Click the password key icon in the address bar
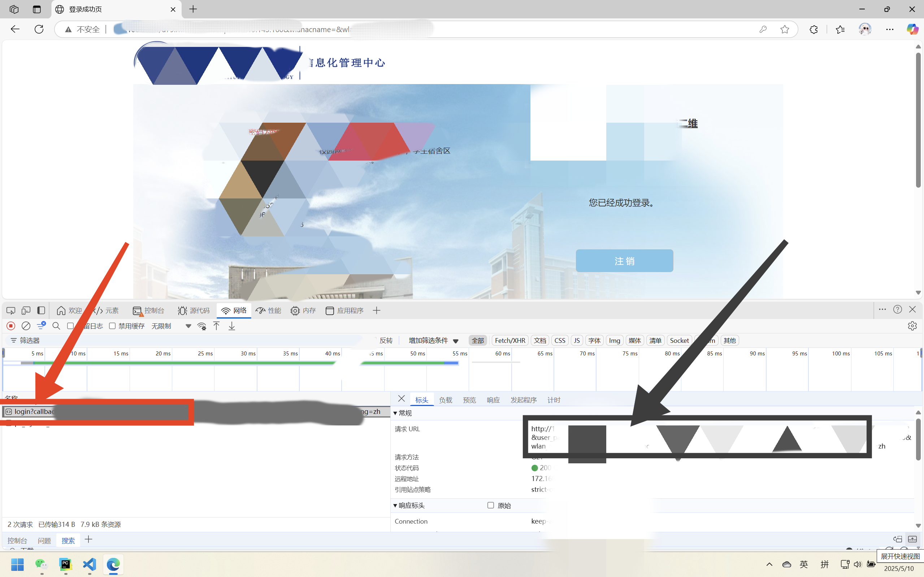 click(763, 29)
